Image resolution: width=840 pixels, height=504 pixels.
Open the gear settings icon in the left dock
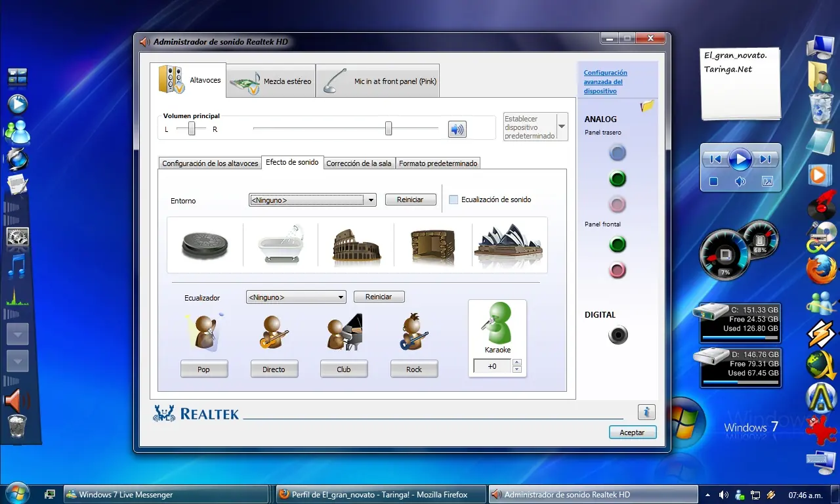(18, 236)
